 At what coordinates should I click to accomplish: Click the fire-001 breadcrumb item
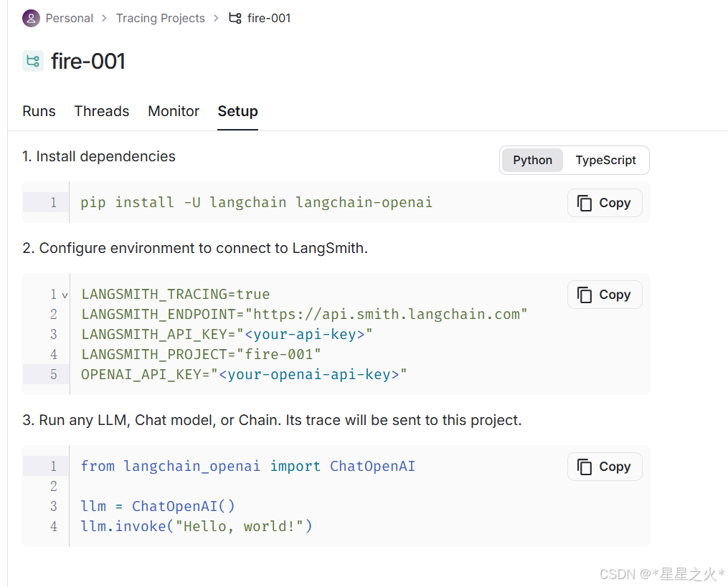click(x=269, y=18)
